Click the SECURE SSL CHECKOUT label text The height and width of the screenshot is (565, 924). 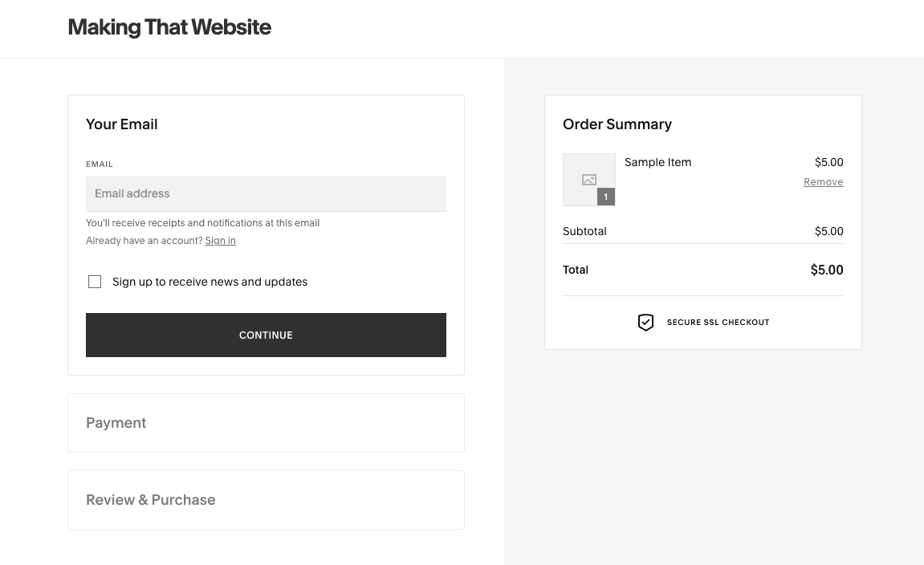click(718, 322)
